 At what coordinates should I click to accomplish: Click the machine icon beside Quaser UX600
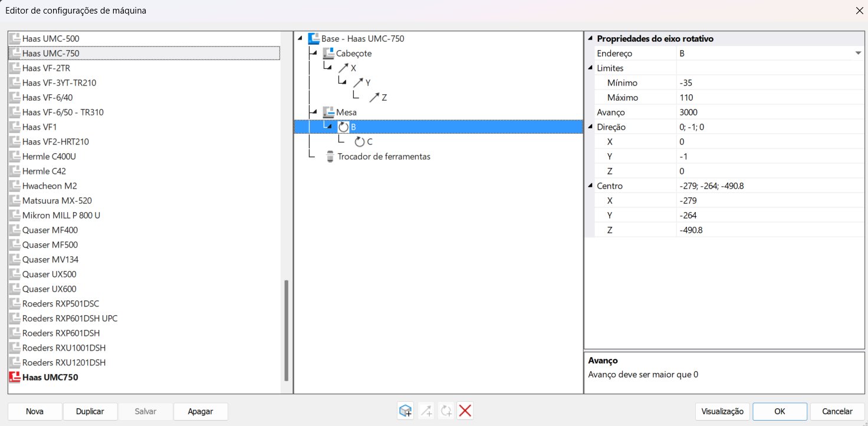point(15,289)
